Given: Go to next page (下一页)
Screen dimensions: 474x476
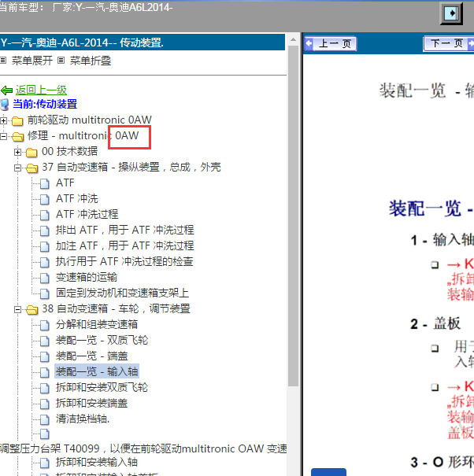Looking at the screenshot, I should [x=449, y=44].
